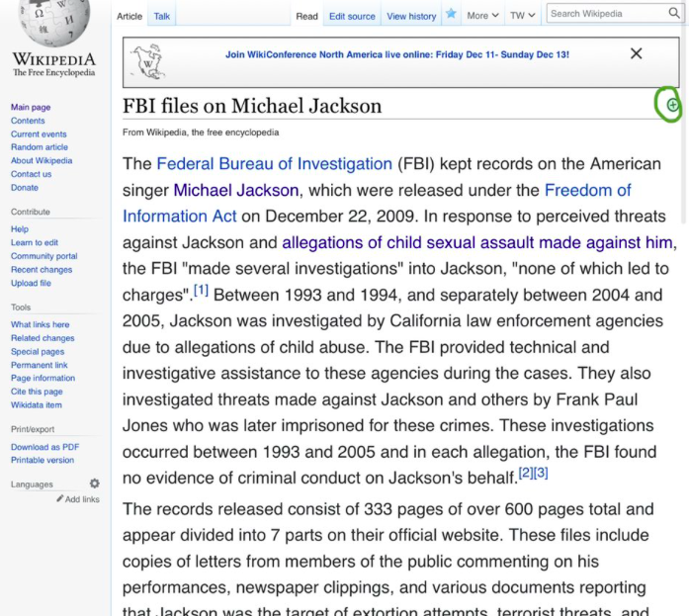Open language settings gear icon

coord(95,484)
